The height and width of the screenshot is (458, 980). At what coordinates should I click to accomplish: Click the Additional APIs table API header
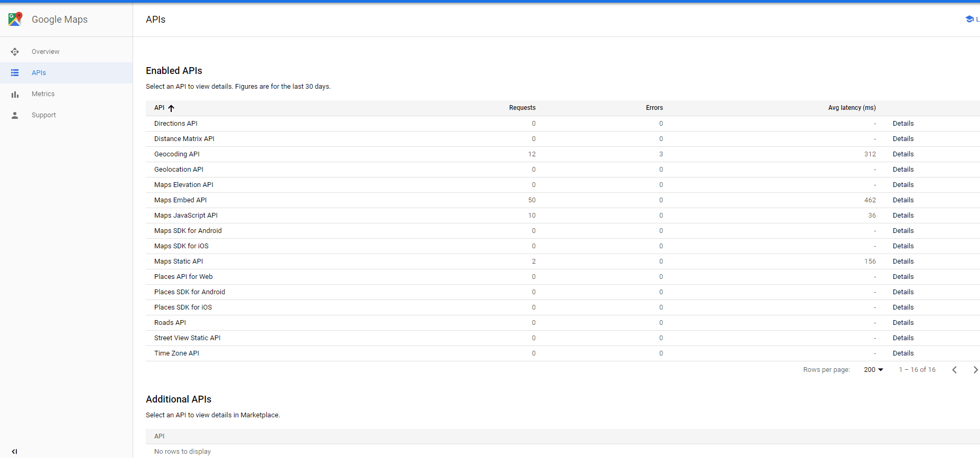[x=159, y=436]
